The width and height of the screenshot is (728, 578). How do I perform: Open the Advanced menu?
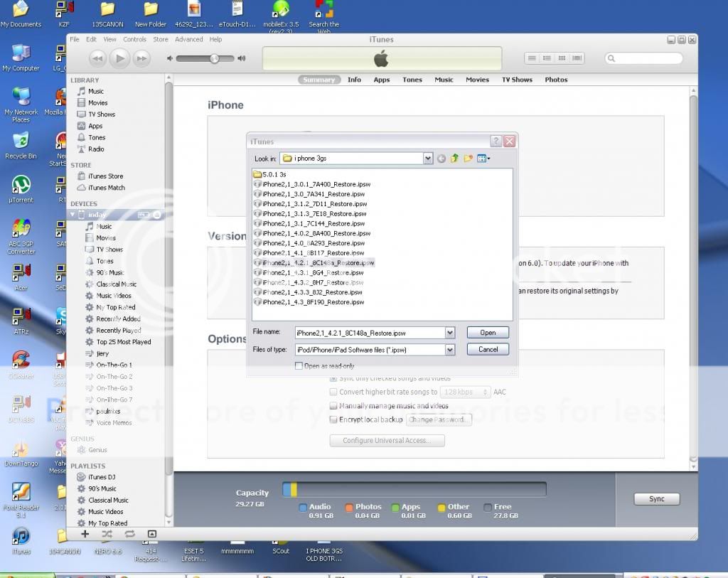click(x=188, y=40)
